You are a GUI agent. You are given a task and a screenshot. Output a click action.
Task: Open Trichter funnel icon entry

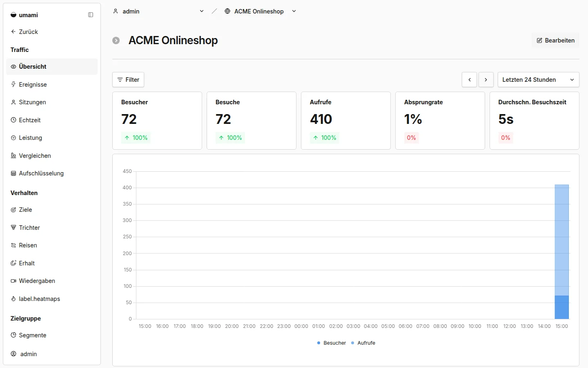[x=13, y=227]
